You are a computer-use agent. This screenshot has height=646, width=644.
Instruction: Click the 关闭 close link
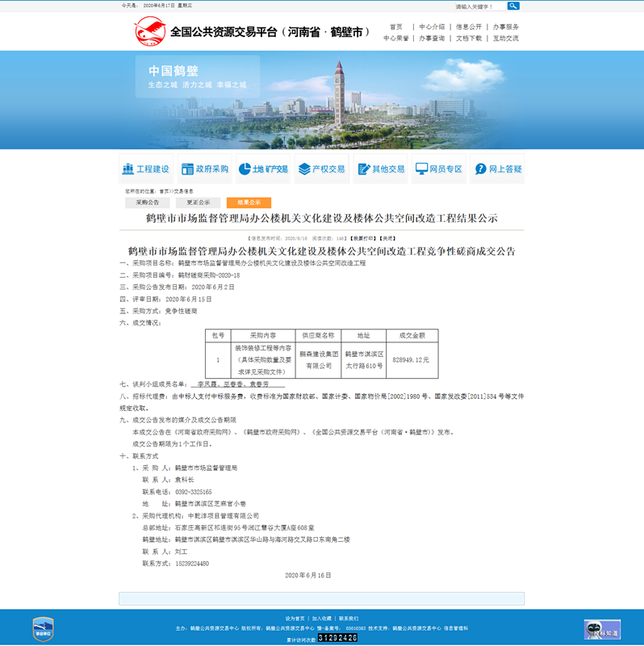(x=387, y=238)
